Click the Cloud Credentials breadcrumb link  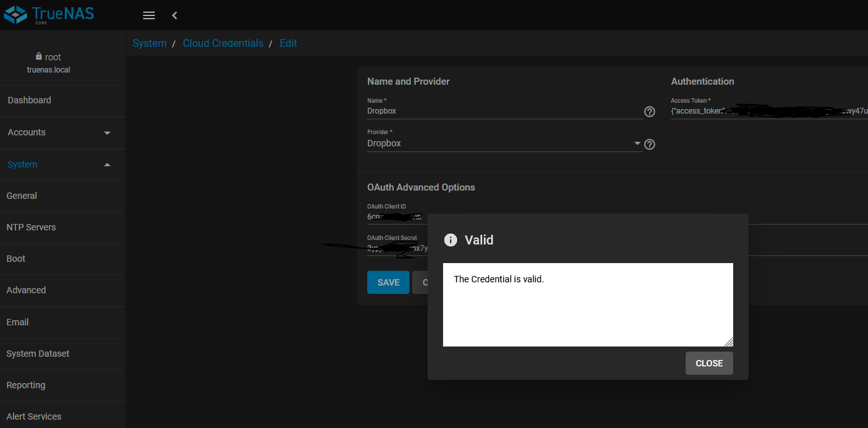click(x=223, y=44)
